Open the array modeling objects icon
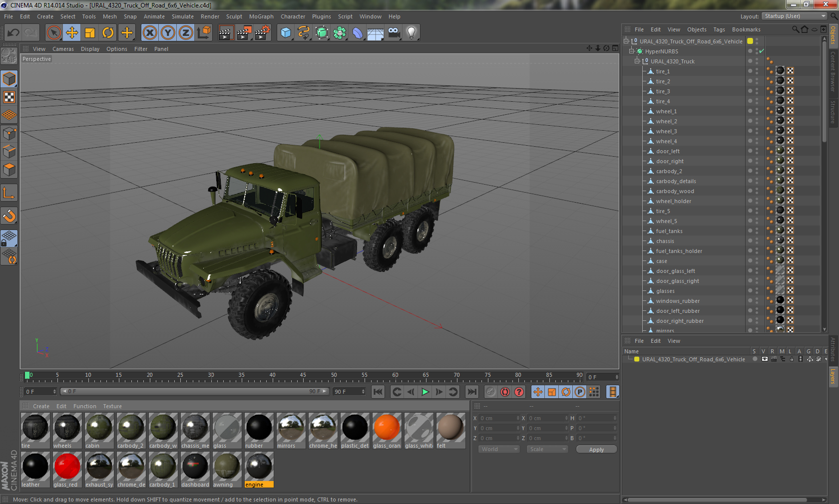The image size is (839, 504). [x=340, y=33]
